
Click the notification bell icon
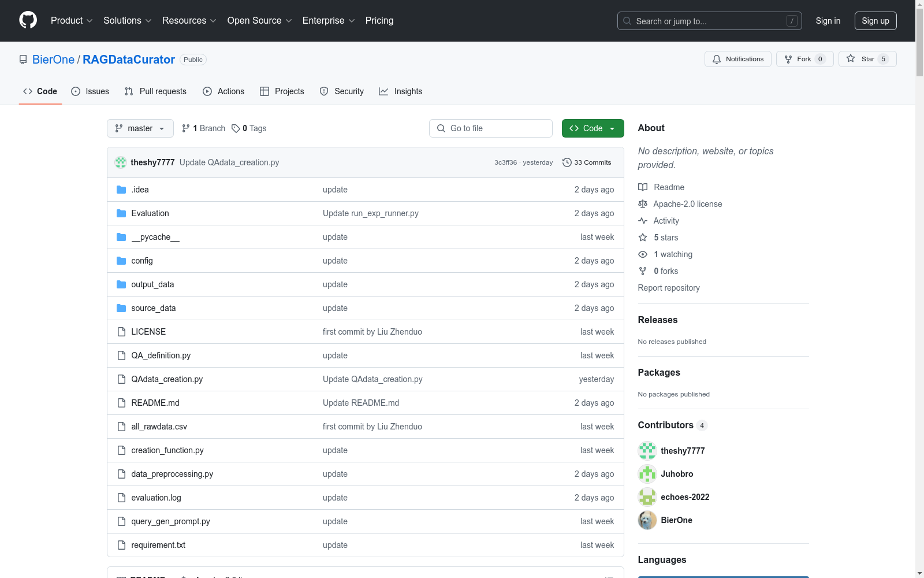pyautogui.click(x=717, y=59)
